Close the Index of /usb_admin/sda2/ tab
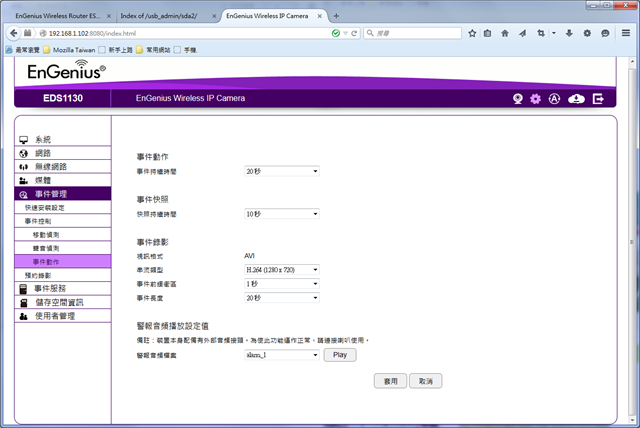 click(214, 16)
